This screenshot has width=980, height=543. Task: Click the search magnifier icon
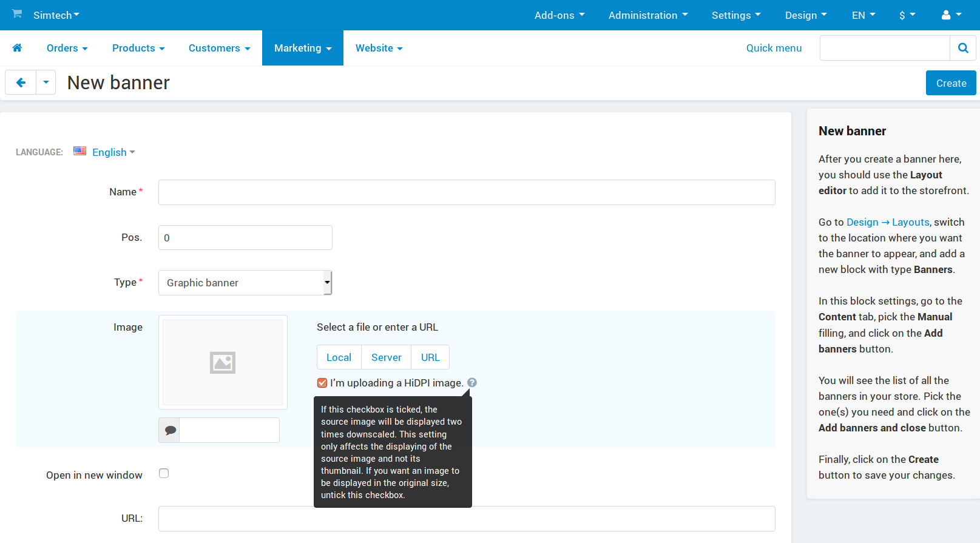(x=963, y=48)
